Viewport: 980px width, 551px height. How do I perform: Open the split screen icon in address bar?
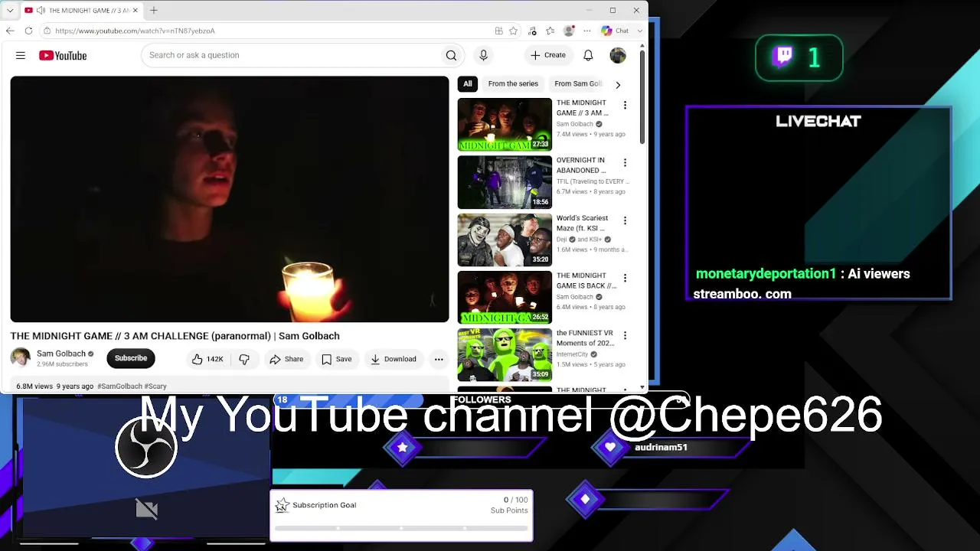[498, 31]
